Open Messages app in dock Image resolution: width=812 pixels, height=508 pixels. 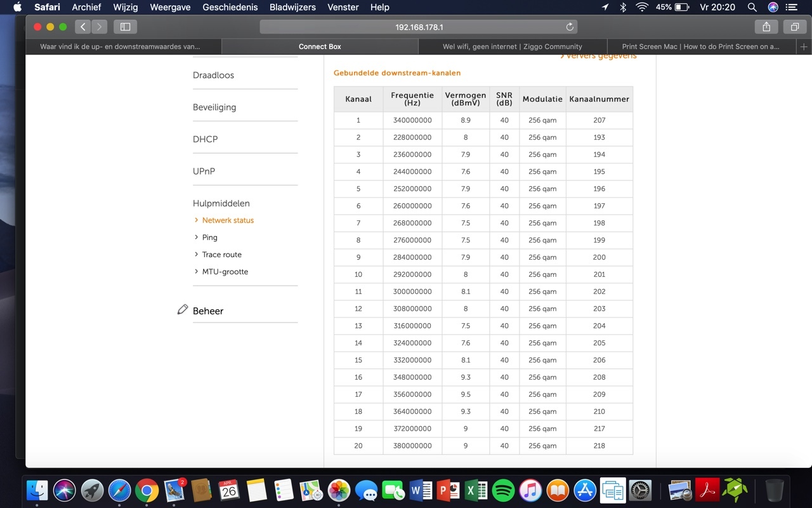click(366, 490)
